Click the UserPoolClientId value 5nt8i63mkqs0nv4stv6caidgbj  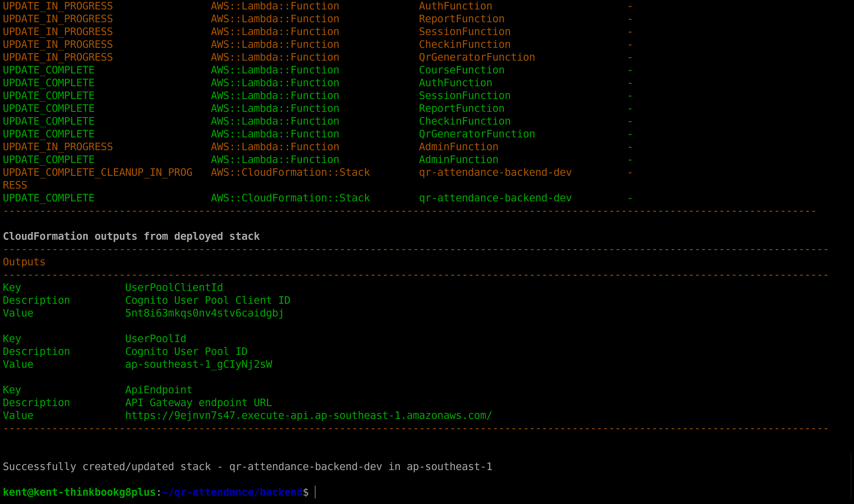(x=204, y=313)
